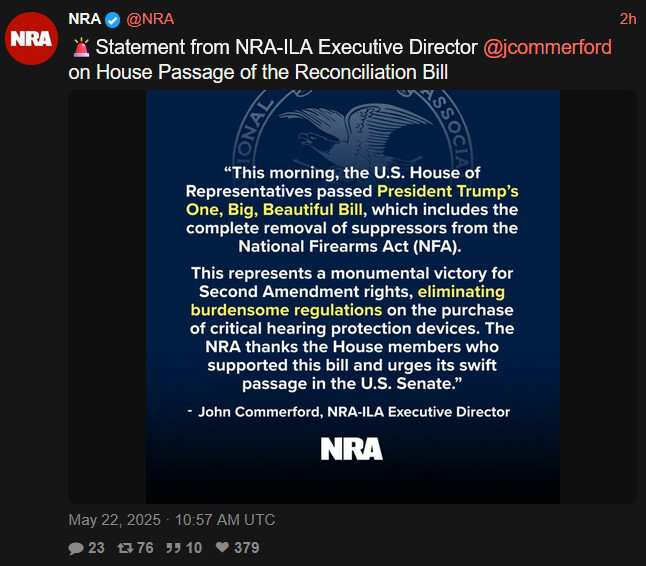This screenshot has width=646, height=566.
Task: Open the @jcommerford mention link
Action: point(547,47)
